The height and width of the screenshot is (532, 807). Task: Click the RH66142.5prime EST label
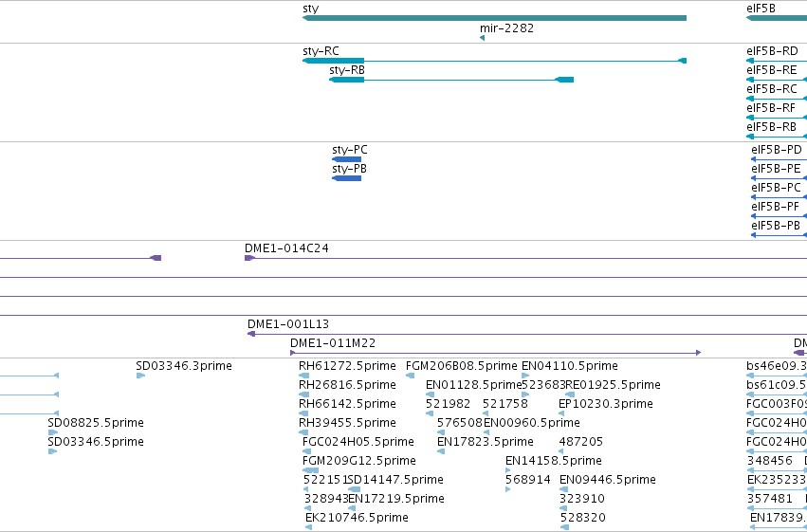pyautogui.click(x=347, y=404)
